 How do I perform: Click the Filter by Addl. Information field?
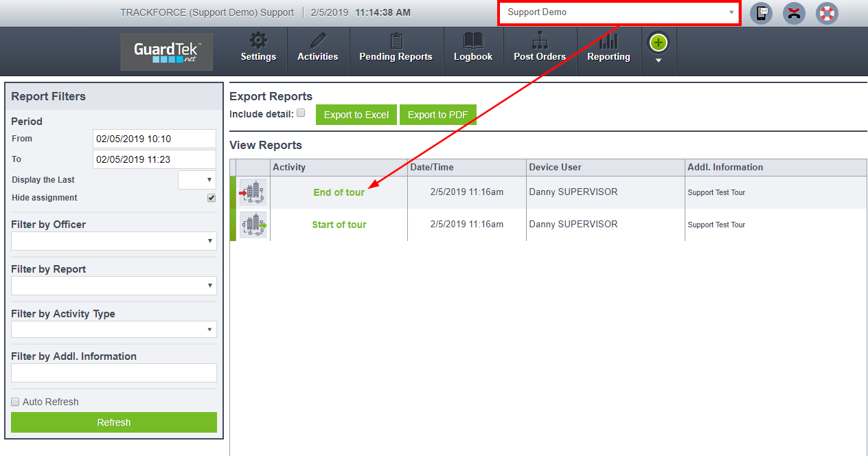click(x=113, y=373)
